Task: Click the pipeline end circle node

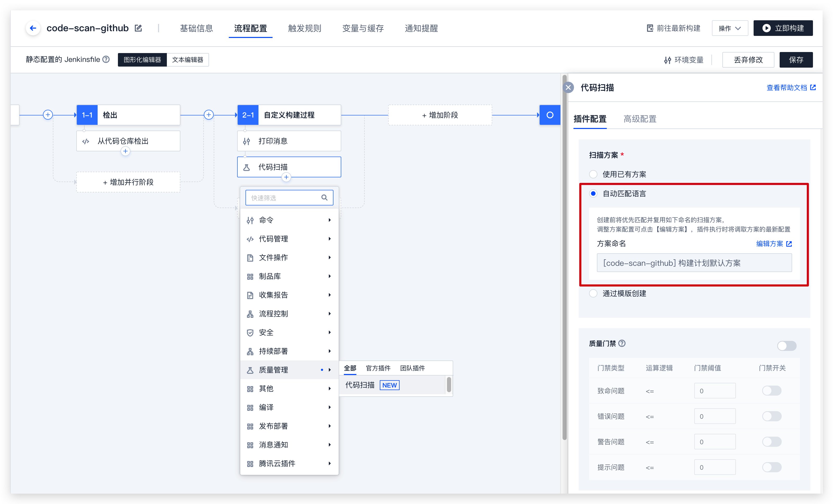Action: click(550, 115)
